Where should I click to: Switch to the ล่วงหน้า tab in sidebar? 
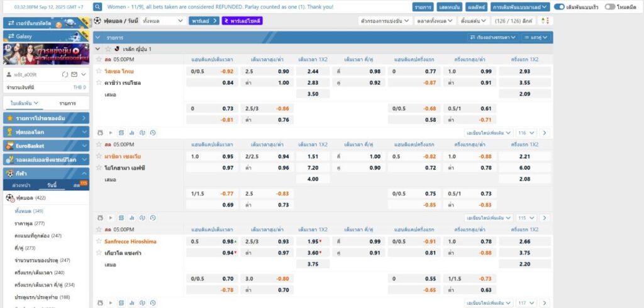(x=21, y=185)
